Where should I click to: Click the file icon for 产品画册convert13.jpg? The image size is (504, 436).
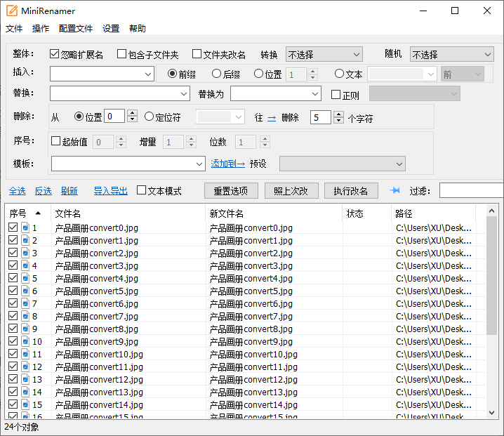point(25,392)
